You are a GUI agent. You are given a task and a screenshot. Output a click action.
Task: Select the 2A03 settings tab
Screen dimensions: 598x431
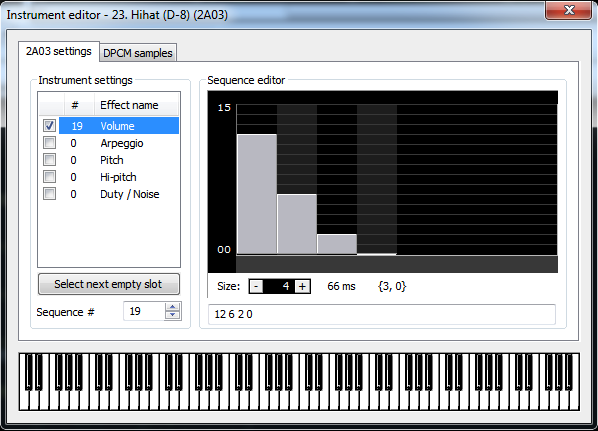(x=59, y=51)
